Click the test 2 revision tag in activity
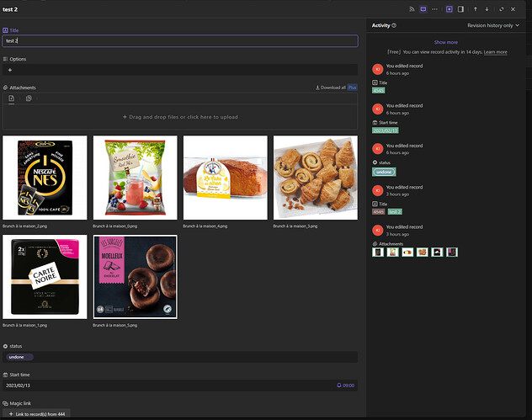 click(395, 212)
